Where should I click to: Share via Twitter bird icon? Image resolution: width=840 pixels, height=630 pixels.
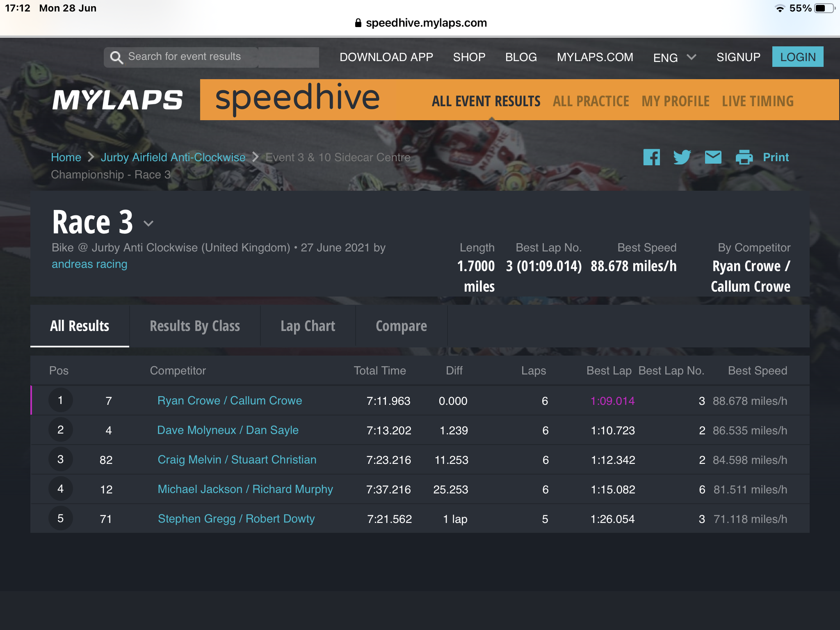pyautogui.click(x=682, y=157)
